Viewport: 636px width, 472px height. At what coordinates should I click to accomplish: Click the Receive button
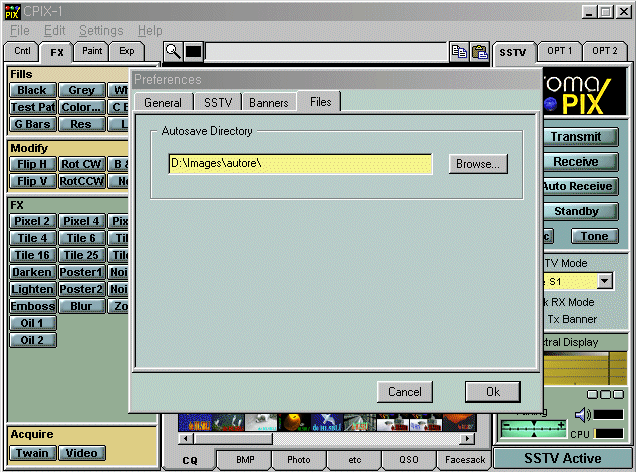click(581, 162)
